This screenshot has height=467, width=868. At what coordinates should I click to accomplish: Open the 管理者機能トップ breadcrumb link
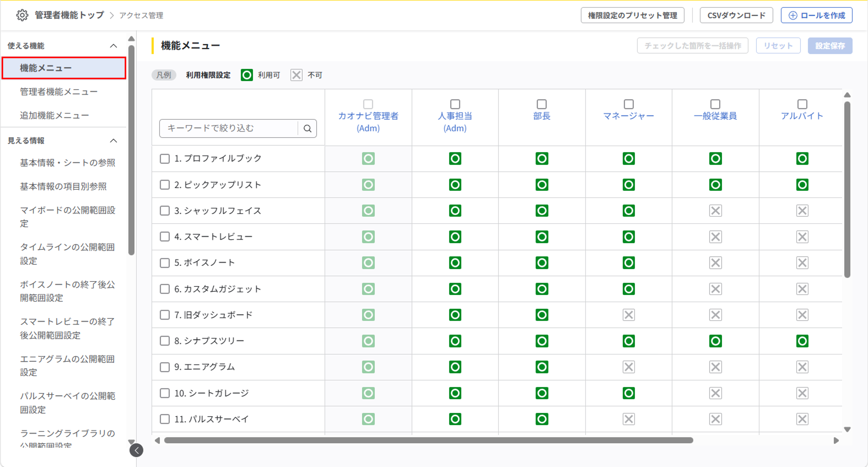pyautogui.click(x=69, y=15)
